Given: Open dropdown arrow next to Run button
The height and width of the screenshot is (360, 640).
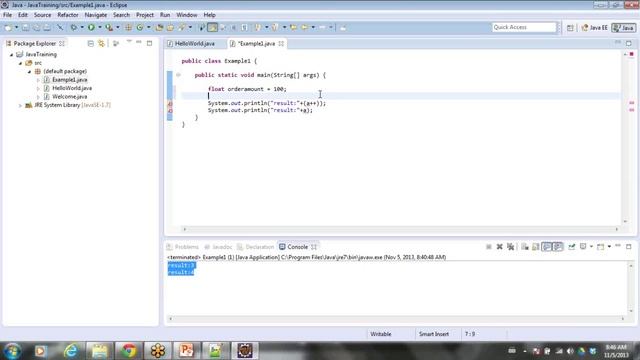Looking at the screenshot, I should pyautogui.click(x=100, y=28).
